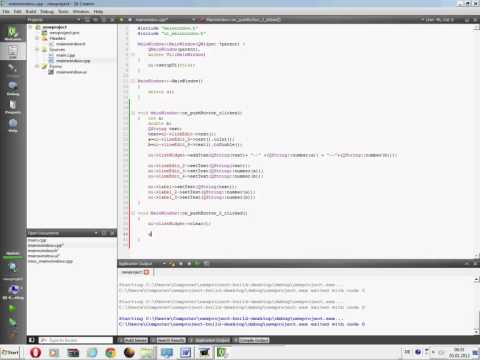Select mainwindow.cpp in project tree
480x360 pixels.
[x=73, y=61]
